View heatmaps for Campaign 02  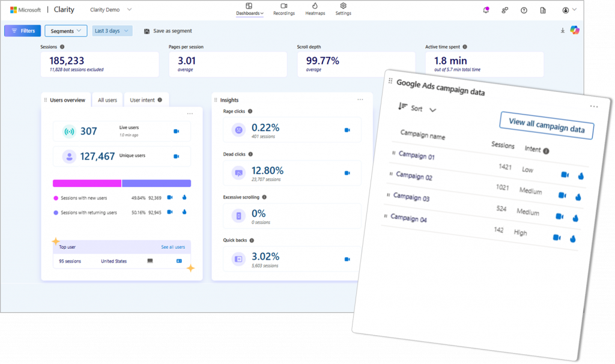tap(578, 197)
